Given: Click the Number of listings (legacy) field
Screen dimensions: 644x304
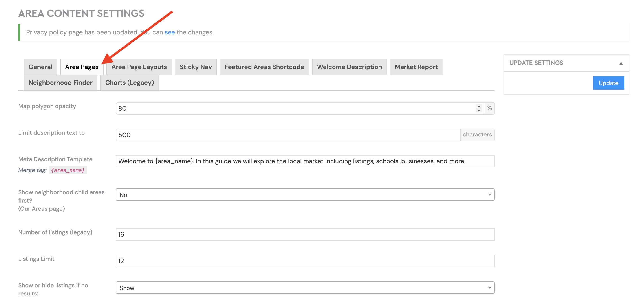Looking at the screenshot, I should tap(305, 234).
